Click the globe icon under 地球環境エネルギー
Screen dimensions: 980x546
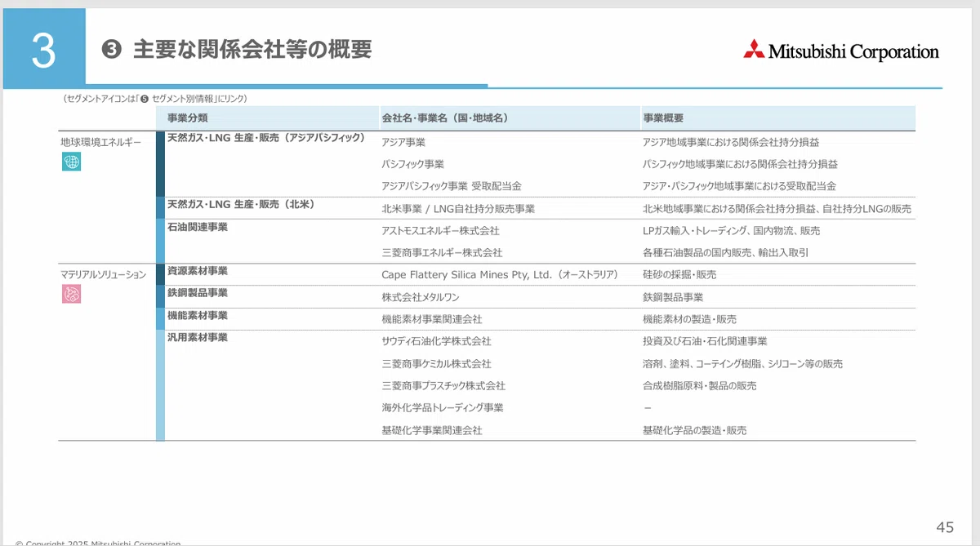pos(72,162)
